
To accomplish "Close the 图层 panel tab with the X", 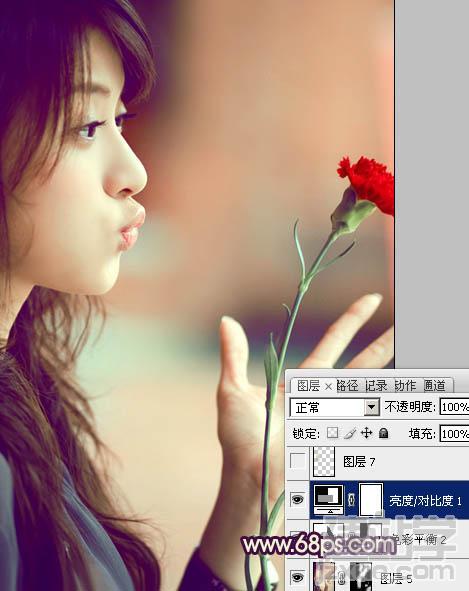I will (x=328, y=386).
